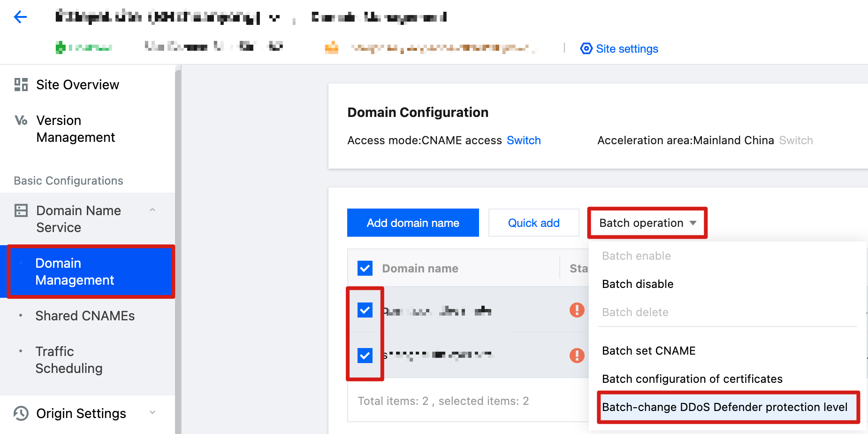Click the Site settings gear icon
868x434 pixels.
point(586,48)
